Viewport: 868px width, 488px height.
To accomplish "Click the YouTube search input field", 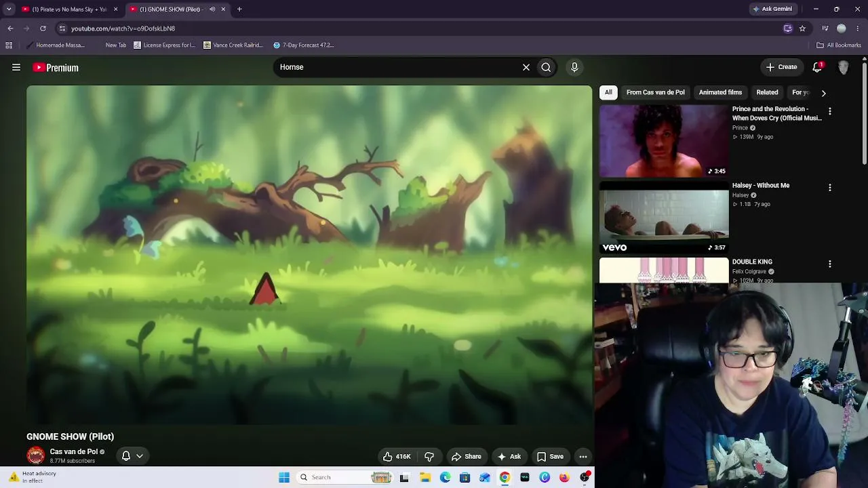I will [x=397, y=67].
